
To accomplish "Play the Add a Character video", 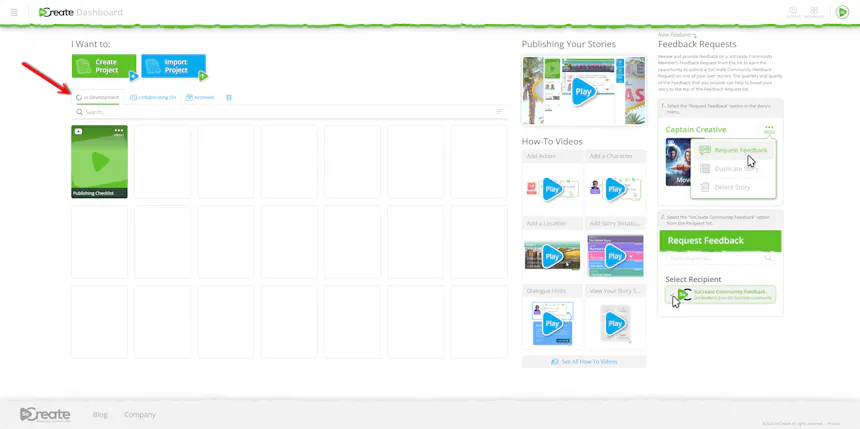I will (x=615, y=189).
